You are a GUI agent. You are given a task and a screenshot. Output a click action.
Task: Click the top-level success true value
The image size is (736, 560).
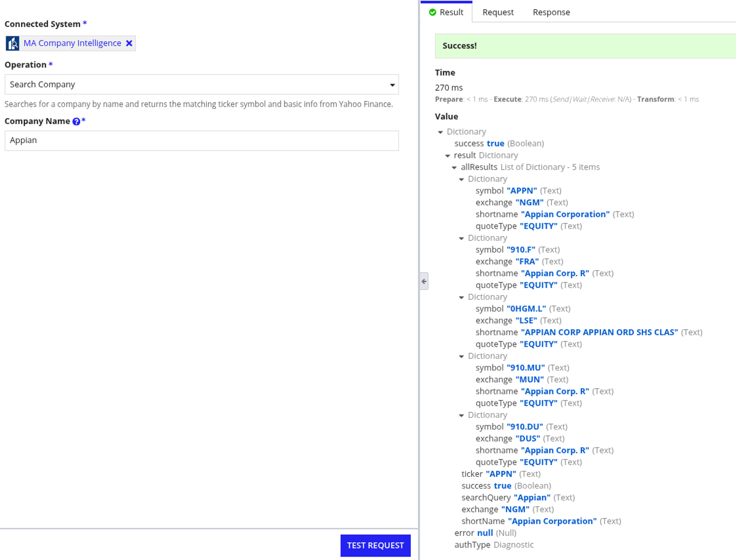495,143
